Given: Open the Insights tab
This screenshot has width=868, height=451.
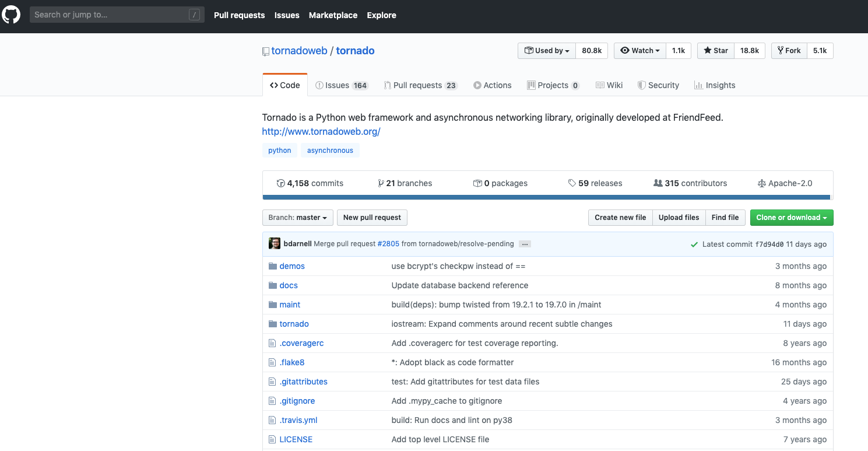Looking at the screenshot, I should pos(715,85).
